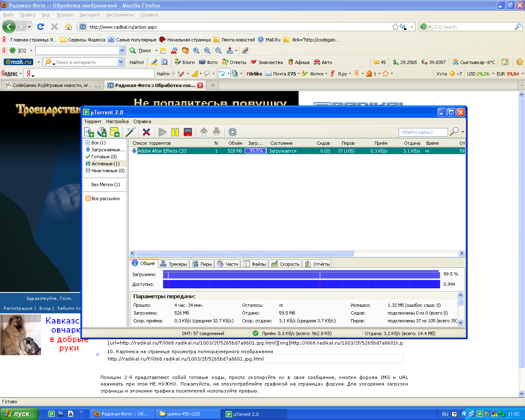Sort by 'Приём' column header
The image size is (525, 420).
click(373, 143)
